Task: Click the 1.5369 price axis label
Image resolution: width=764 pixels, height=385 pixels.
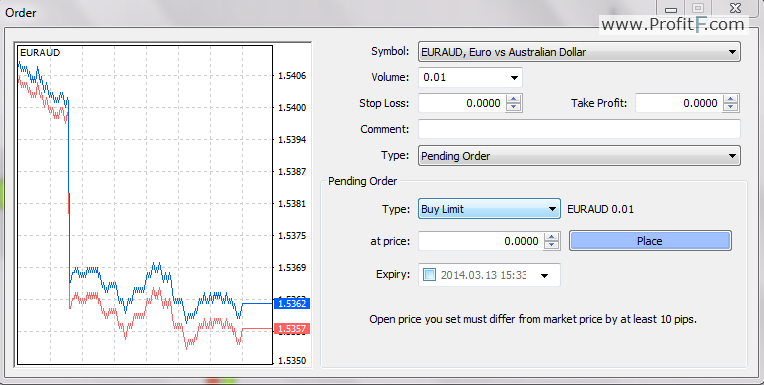Action: click(292, 268)
